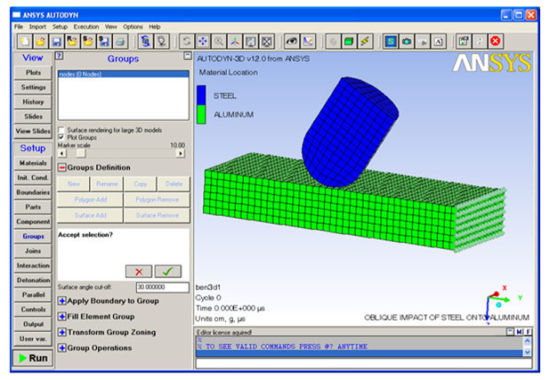This screenshot has height=380, width=550.
Task: Click the blue STEEL legend swatch
Action: (x=201, y=95)
